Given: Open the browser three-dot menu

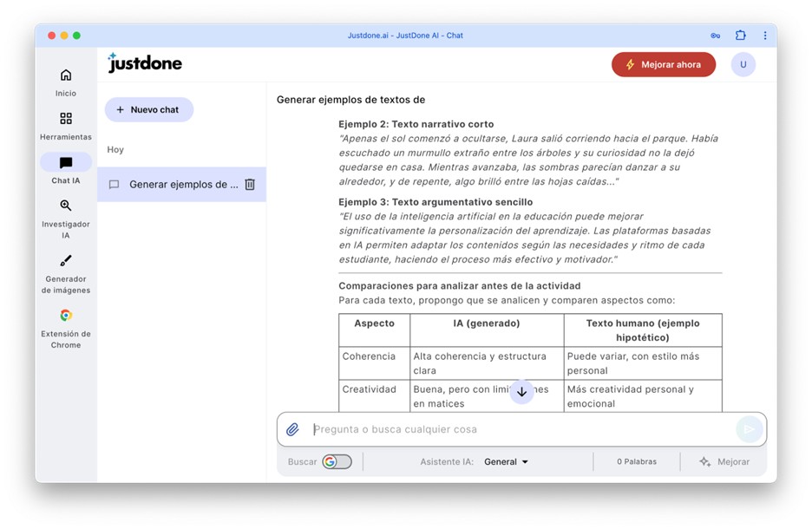Looking at the screenshot, I should coord(764,35).
